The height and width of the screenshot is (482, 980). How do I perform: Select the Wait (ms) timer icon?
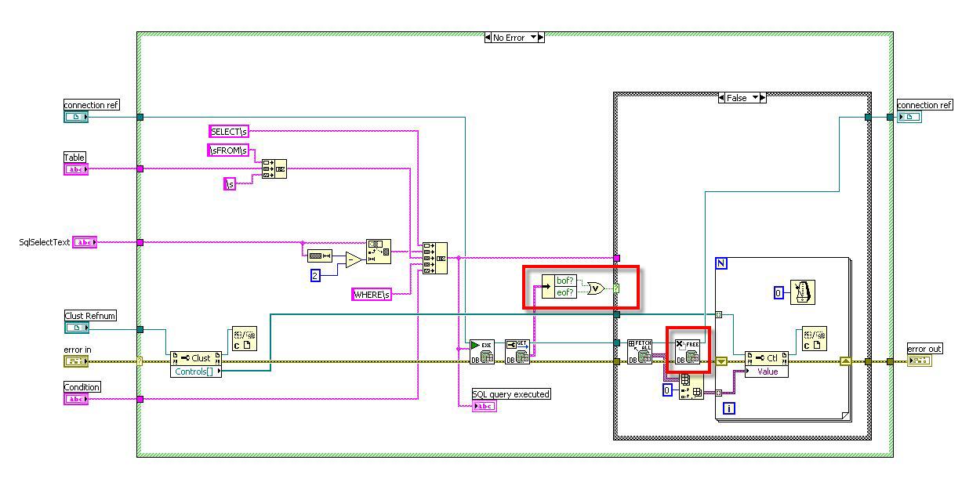pyautogui.click(x=802, y=292)
